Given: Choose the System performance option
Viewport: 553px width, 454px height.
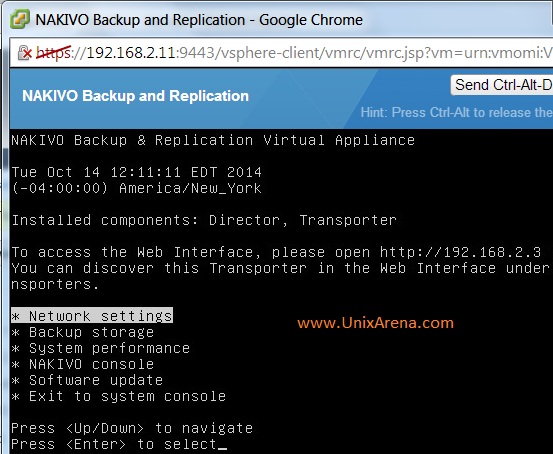Looking at the screenshot, I should (101, 348).
